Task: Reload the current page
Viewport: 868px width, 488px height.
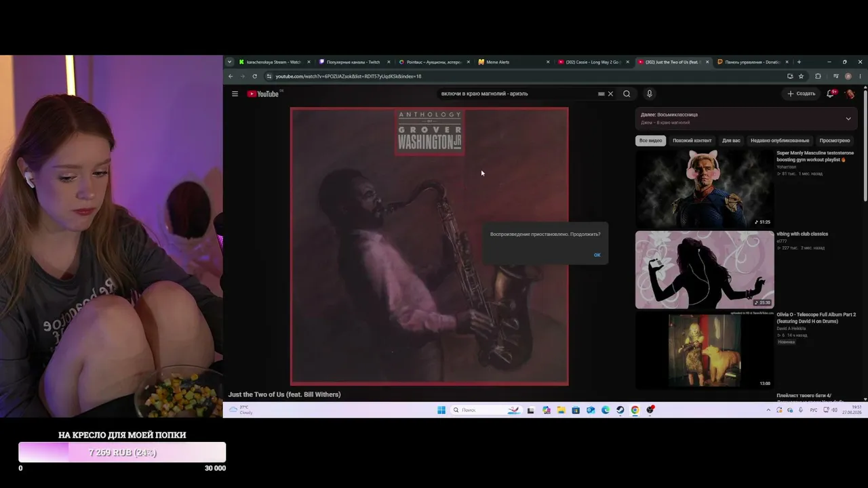Action: point(254,76)
